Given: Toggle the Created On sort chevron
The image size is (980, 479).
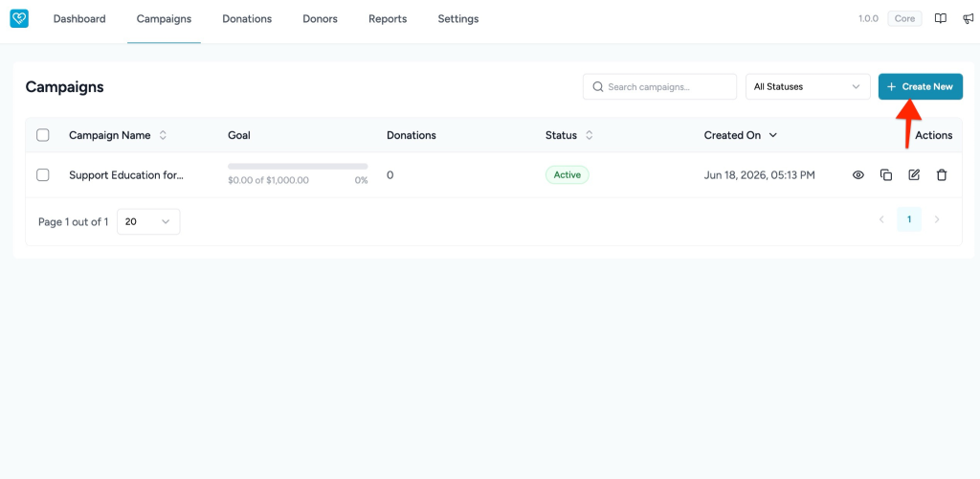Looking at the screenshot, I should (x=773, y=135).
